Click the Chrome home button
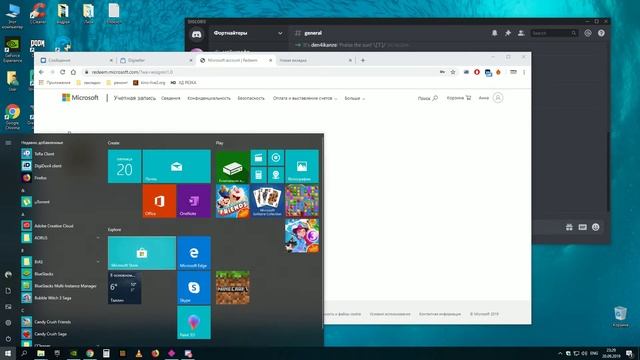The height and width of the screenshot is (360, 640). tap(73, 72)
